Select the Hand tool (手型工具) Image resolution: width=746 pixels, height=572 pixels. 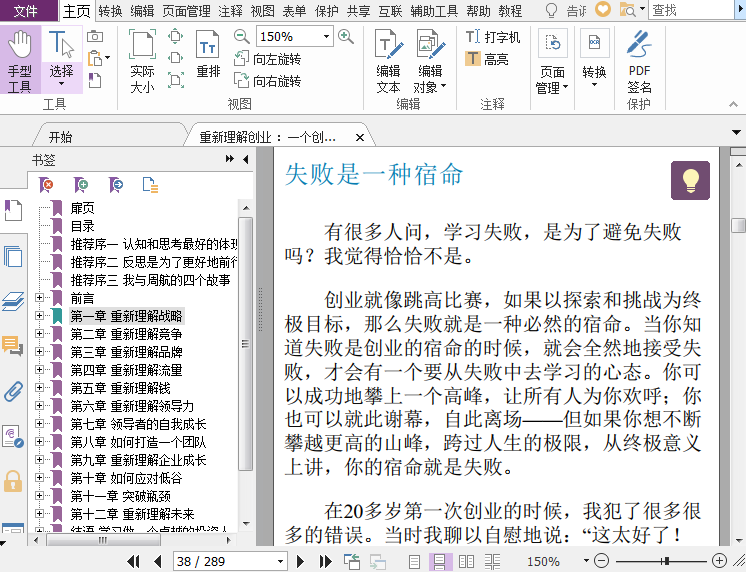coord(20,60)
